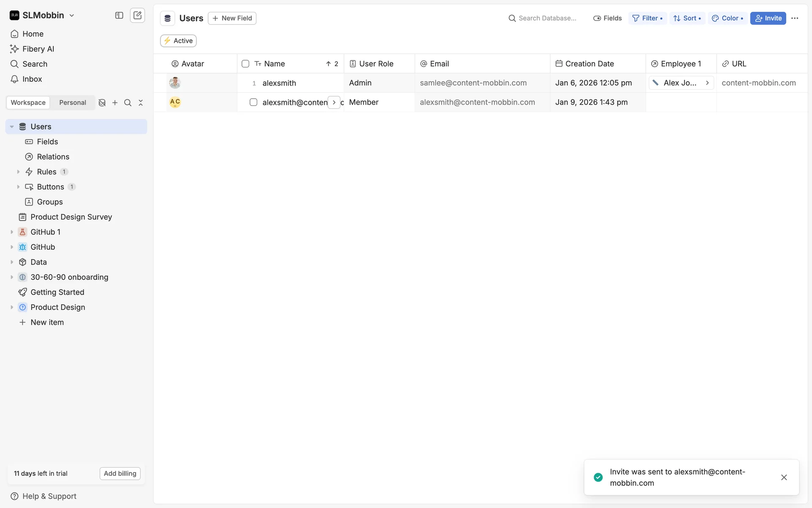This screenshot has height=508, width=812.
Task: Switch to the Personal tab
Action: (72, 102)
